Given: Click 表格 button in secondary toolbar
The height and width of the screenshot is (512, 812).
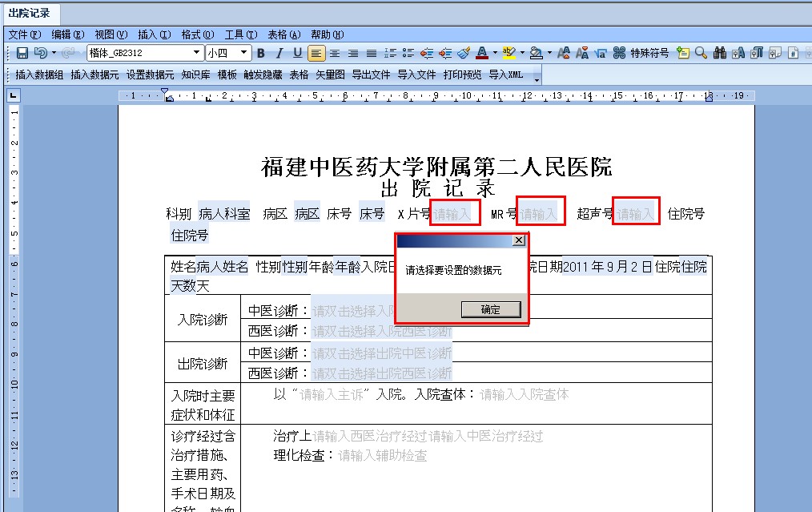Looking at the screenshot, I should pos(299,75).
